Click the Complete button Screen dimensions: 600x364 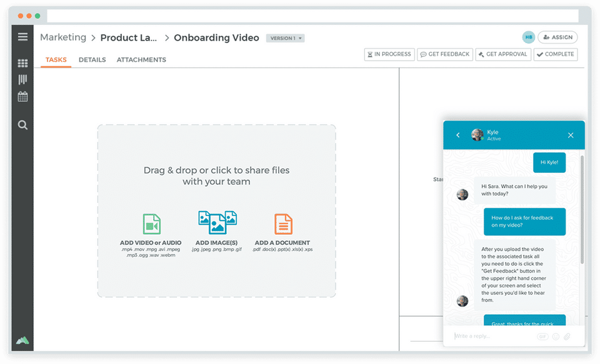(555, 54)
